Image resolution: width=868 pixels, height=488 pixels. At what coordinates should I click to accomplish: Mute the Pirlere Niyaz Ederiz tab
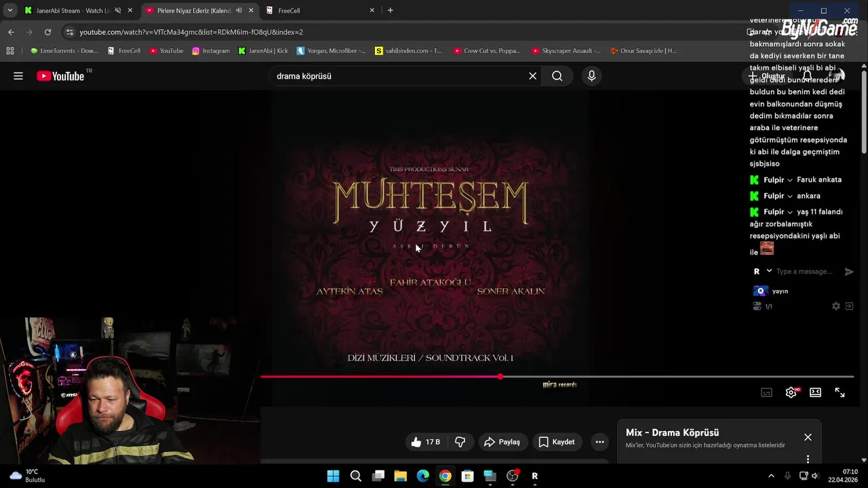239,11
